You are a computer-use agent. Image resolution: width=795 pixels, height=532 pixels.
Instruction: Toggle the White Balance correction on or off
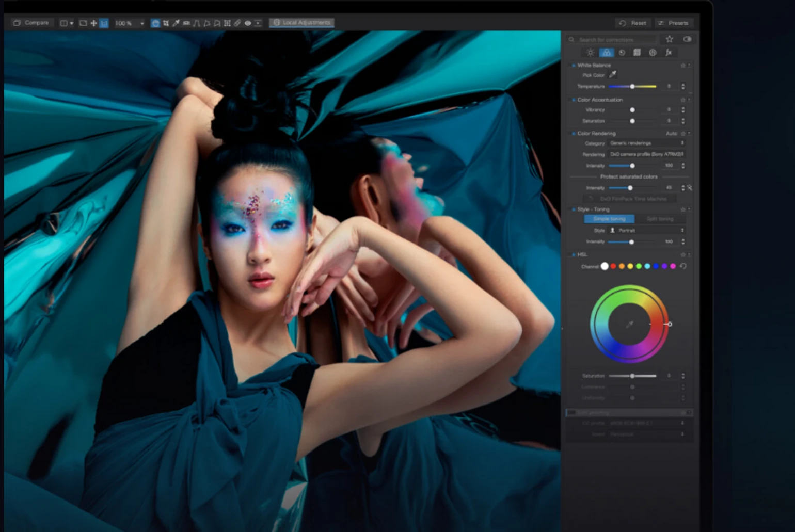click(x=574, y=66)
